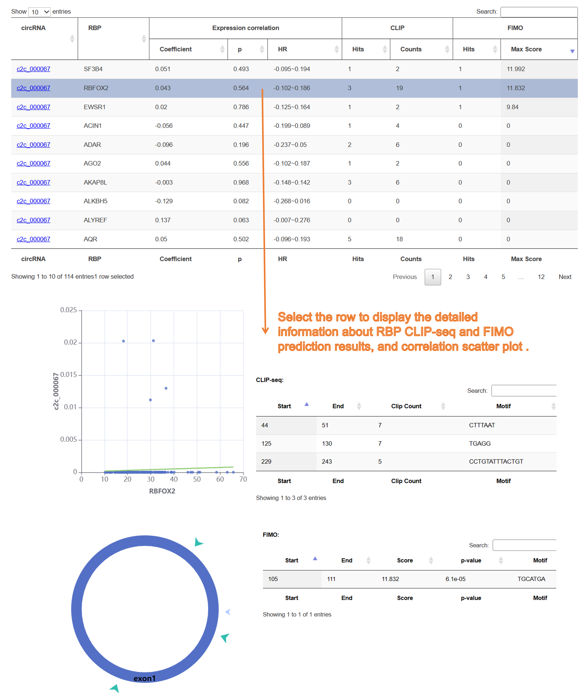Sort by Coefficient column arrows
The height and width of the screenshot is (700, 588).
pos(222,49)
